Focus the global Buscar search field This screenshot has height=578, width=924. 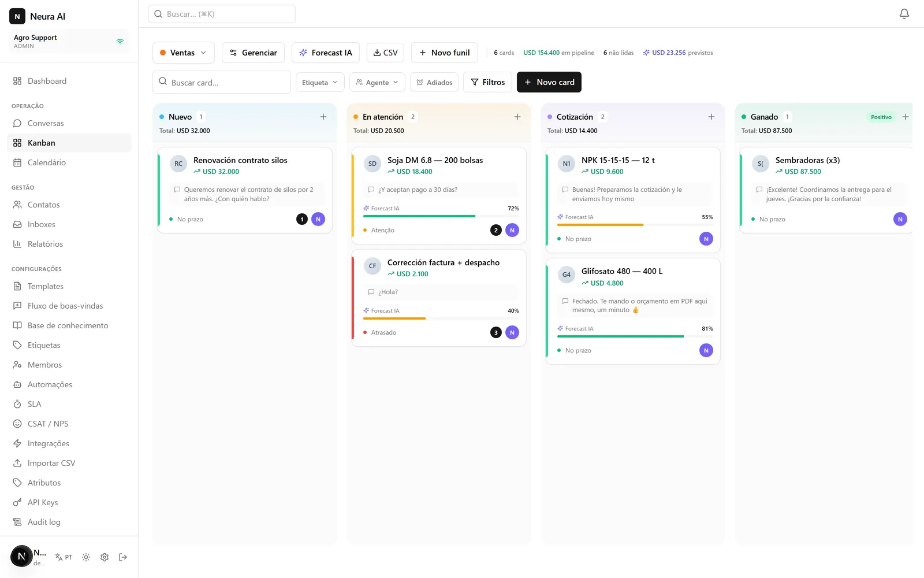click(x=222, y=14)
